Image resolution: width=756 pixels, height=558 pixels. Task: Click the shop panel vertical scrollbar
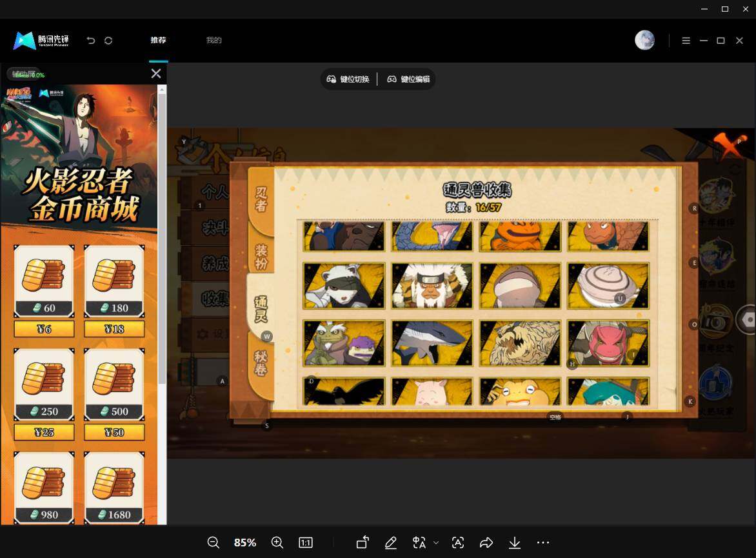162,236
